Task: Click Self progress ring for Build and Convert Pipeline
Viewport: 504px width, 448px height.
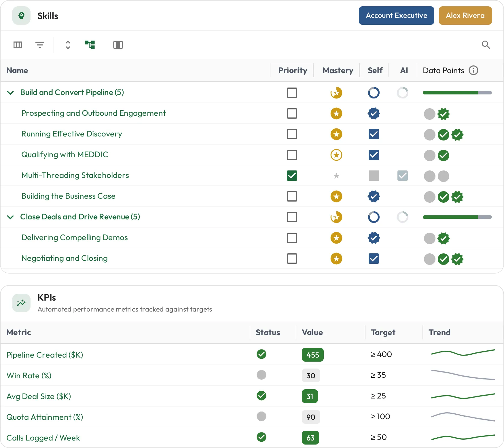Action: (374, 93)
